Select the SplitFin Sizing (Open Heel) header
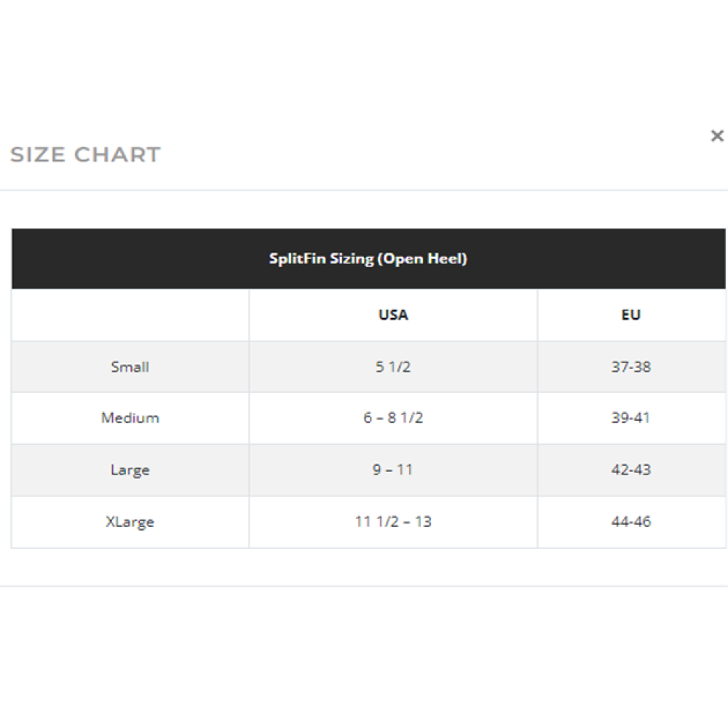The width and height of the screenshot is (728, 728). pos(368,258)
